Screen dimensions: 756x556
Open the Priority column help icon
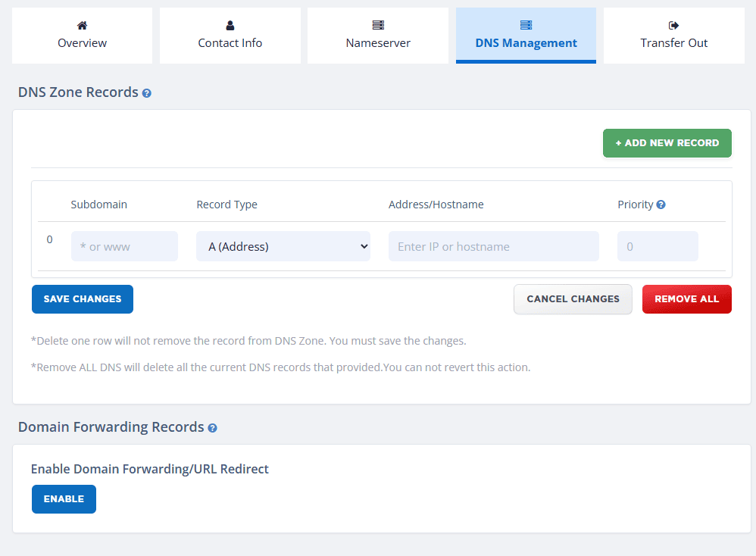click(661, 205)
